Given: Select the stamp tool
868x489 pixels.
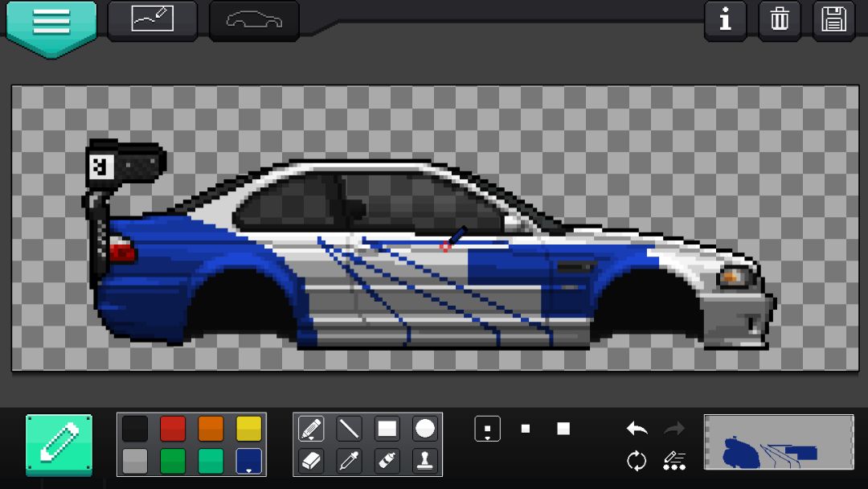Looking at the screenshot, I should click(x=424, y=461).
